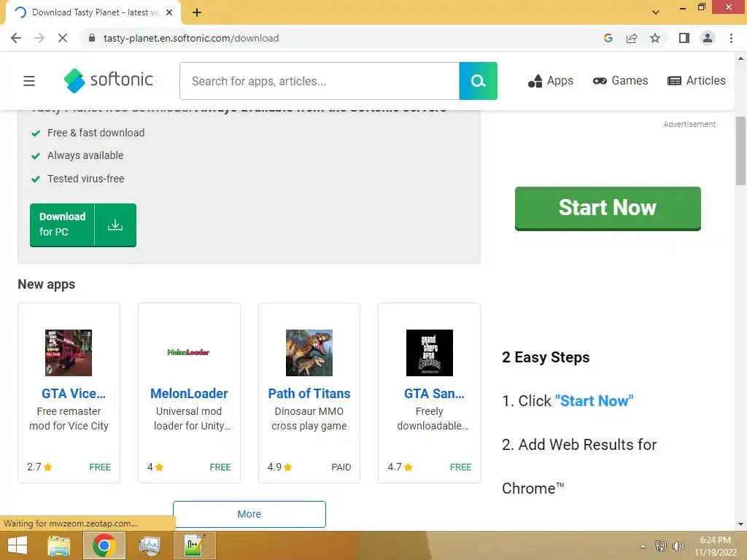Screen dimensions: 747x560
Task: Open the Windows Start button
Action: 18,545
